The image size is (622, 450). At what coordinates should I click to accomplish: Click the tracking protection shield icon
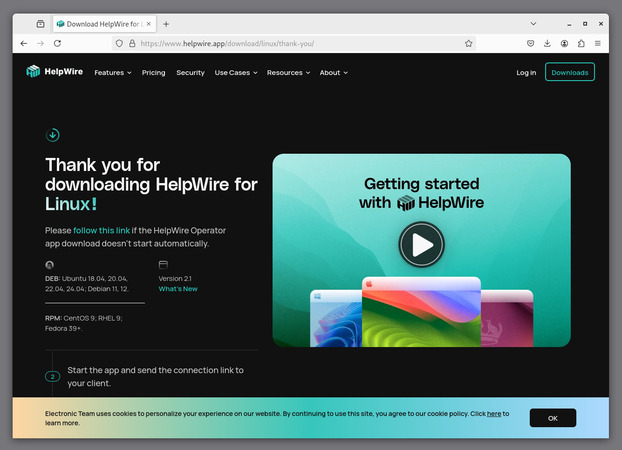119,43
